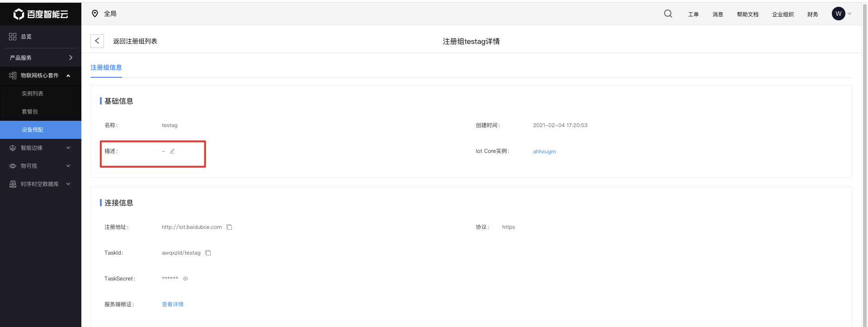The height and width of the screenshot is (327, 868).
Task: Open the W user avatar menu
Action: [x=838, y=14]
